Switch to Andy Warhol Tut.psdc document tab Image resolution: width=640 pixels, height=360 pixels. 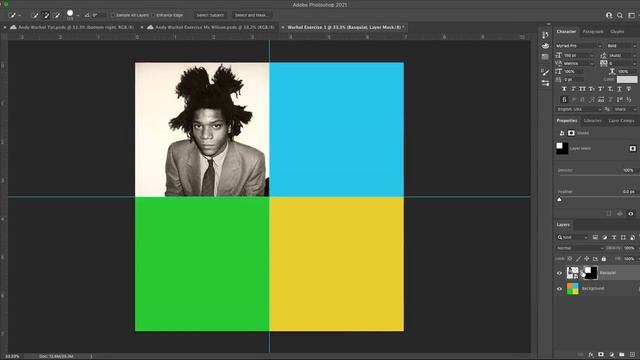tap(72, 27)
